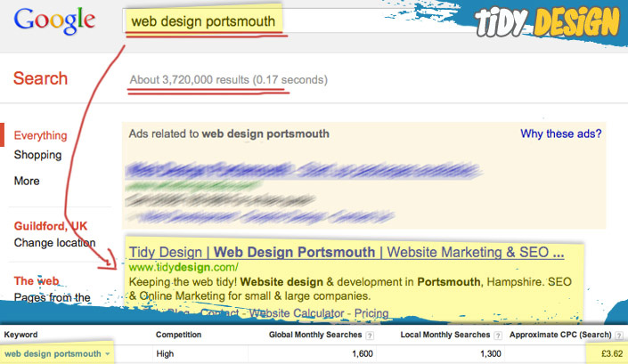Click the 1,600 global searches value
Viewport: 628px width, 364px height.
pos(363,353)
